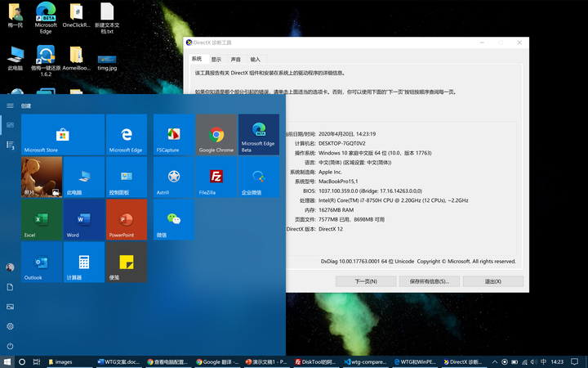The image size is (588, 368).
Task: Switch to DiskTool FileZilla taskbar item
Action: point(316,362)
